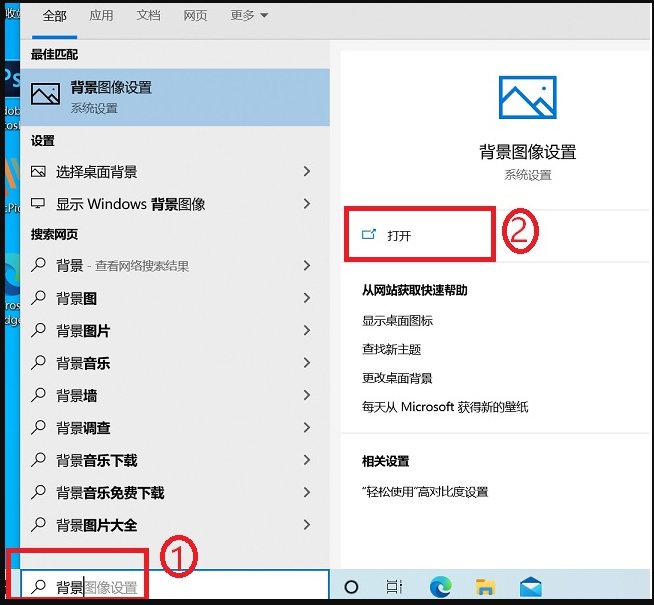Image resolution: width=654 pixels, height=605 pixels.
Task: Open Task View from the taskbar
Action: tap(394, 587)
